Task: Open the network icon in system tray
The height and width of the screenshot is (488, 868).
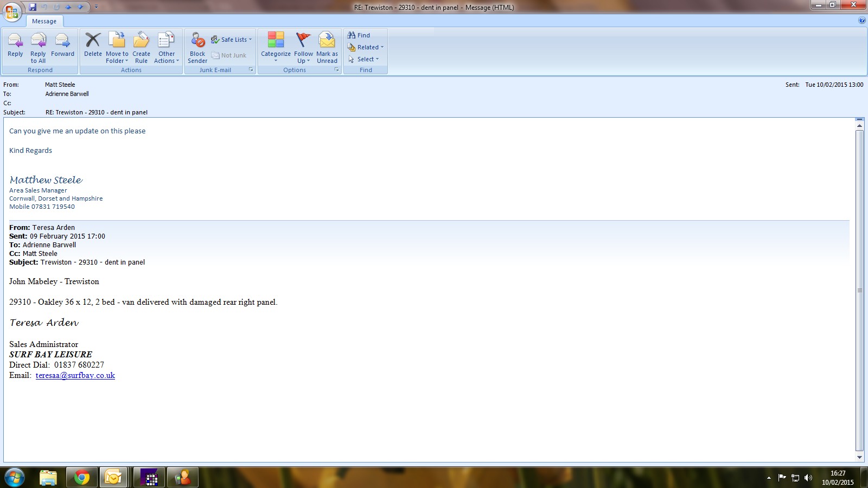Action: (x=795, y=478)
